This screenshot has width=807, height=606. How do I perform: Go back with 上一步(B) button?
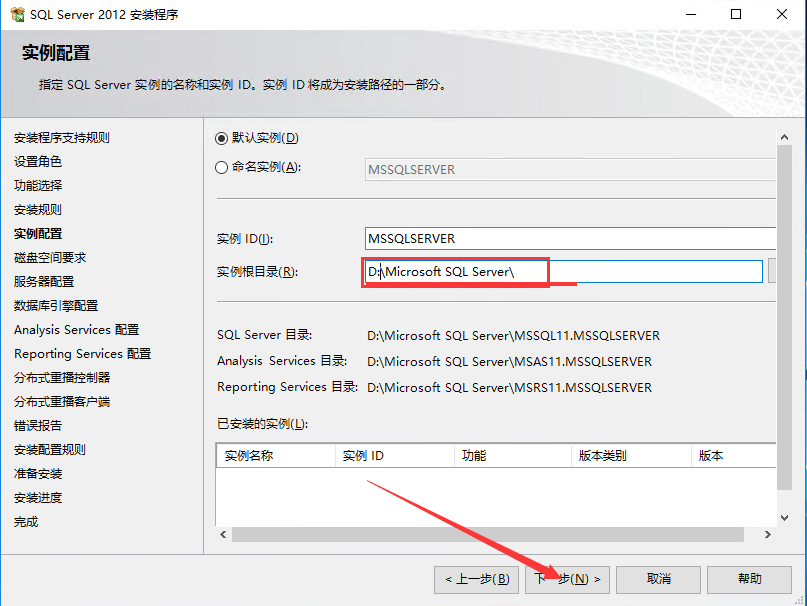pyautogui.click(x=477, y=579)
